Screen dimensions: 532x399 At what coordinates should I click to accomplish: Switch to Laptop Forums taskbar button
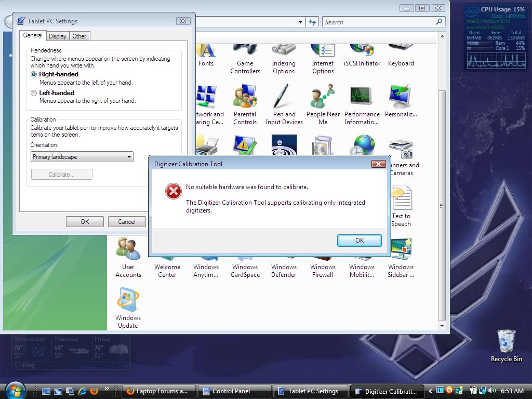point(159,391)
